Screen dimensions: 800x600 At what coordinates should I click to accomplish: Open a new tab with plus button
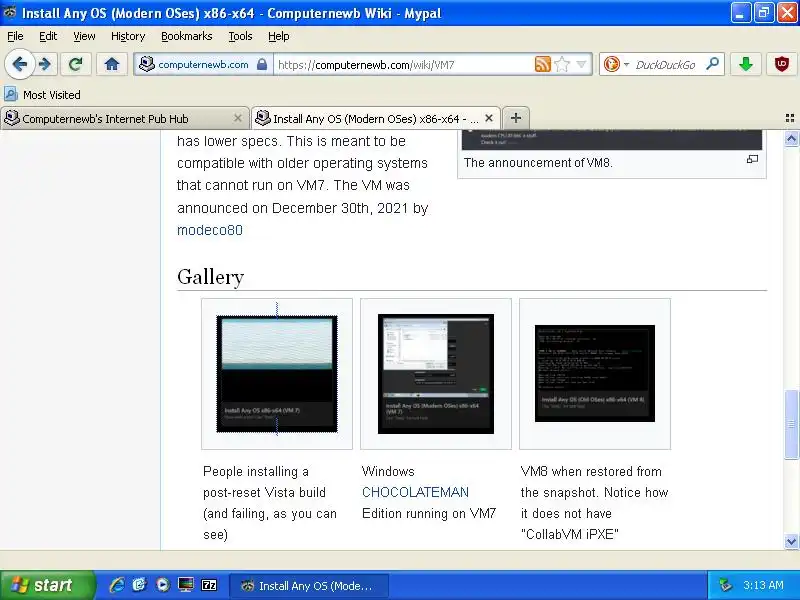516,118
